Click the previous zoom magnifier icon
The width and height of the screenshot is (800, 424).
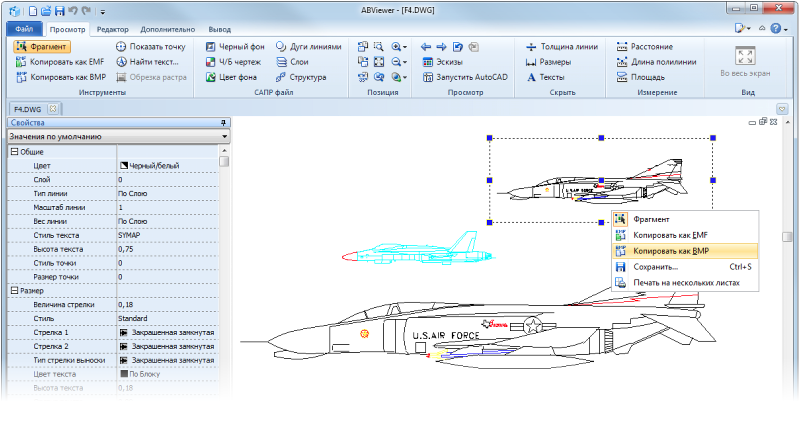coord(379,77)
